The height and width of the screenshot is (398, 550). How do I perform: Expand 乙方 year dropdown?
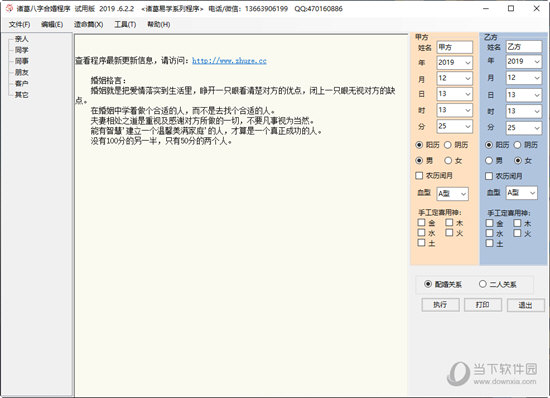(x=537, y=62)
